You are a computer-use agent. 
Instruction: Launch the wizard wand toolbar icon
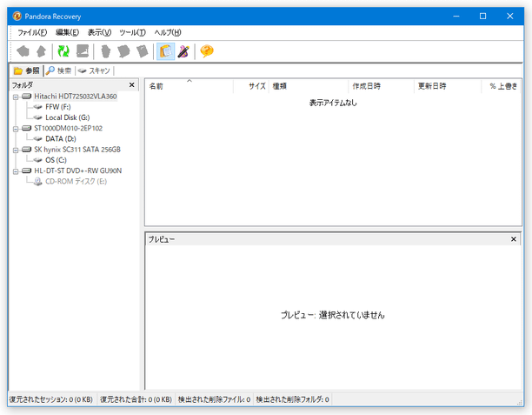183,51
